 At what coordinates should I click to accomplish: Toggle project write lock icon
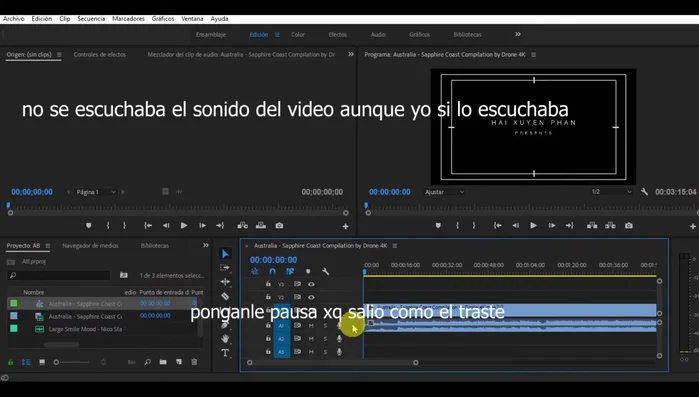[x=11, y=362]
